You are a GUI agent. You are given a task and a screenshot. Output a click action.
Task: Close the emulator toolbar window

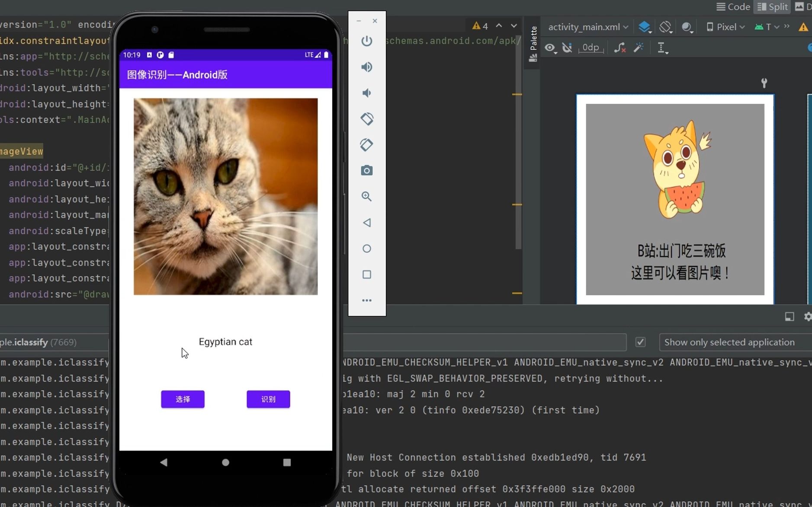375,21
